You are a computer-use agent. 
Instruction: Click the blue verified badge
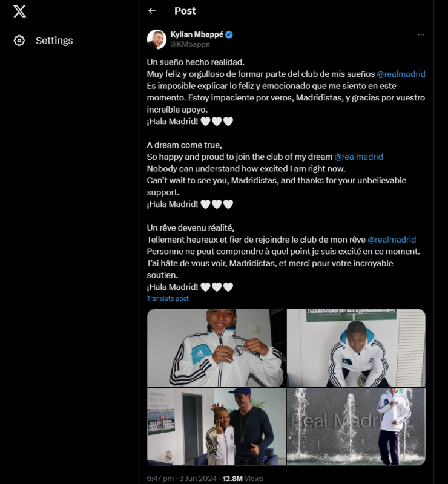229,35
